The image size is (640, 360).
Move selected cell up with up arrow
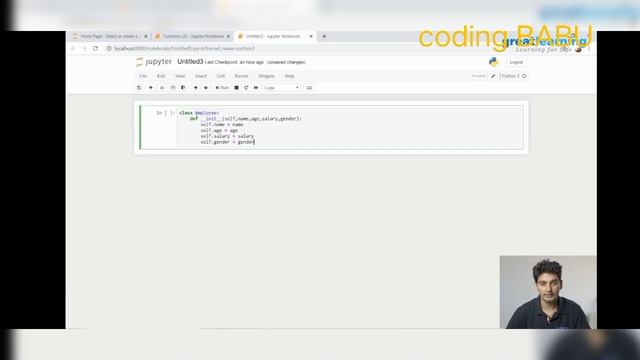pos(196,88)
